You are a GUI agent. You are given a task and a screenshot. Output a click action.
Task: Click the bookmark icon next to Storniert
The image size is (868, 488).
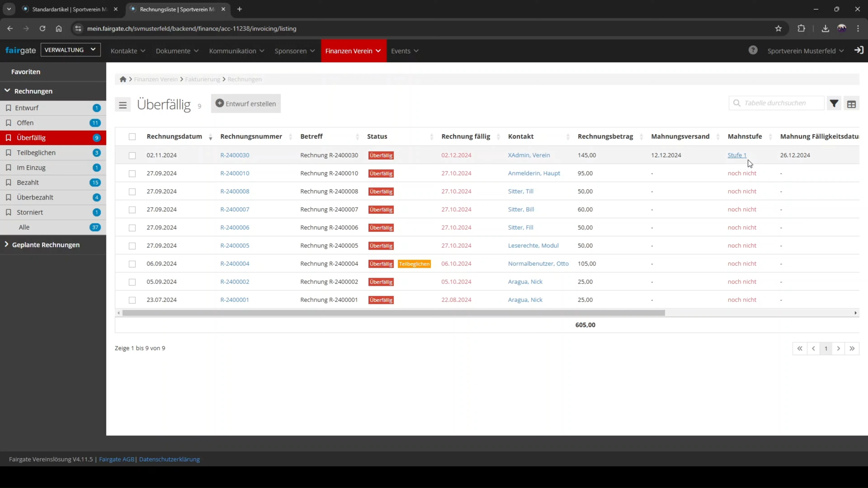(x=8, y=212)
